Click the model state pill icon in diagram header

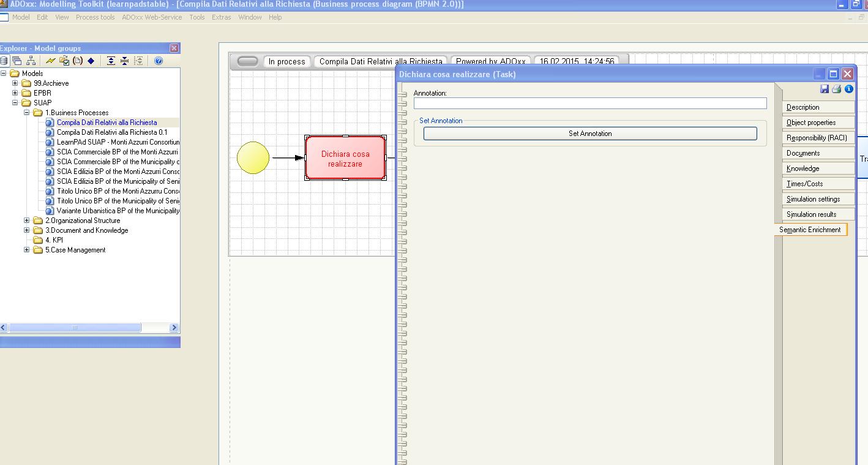pyautogui.click(x=247, y=61)
